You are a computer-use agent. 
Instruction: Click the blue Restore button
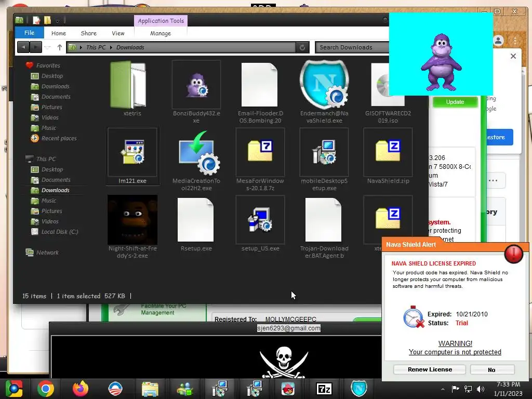pyautogui.click(x=499, y=137)
